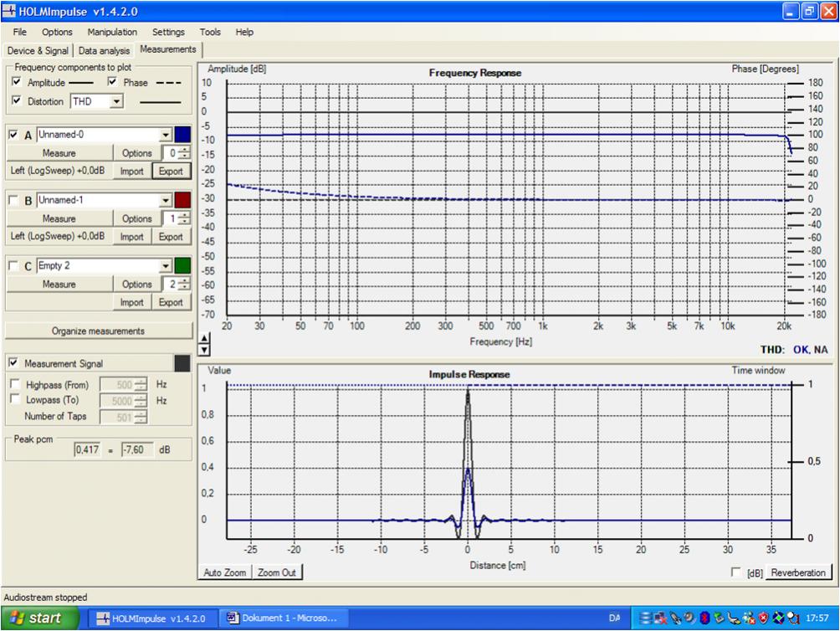The image size is (840, 631).
Task: Click the dark Measurement Signal color swatch
Action: pyautogui.click(x=182, y=363)
